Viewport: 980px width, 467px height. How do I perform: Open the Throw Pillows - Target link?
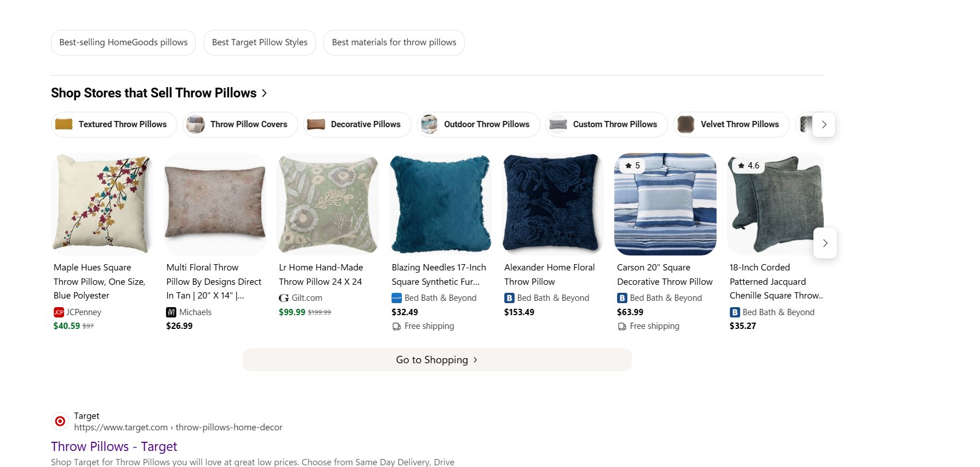[x=113, y=446]
